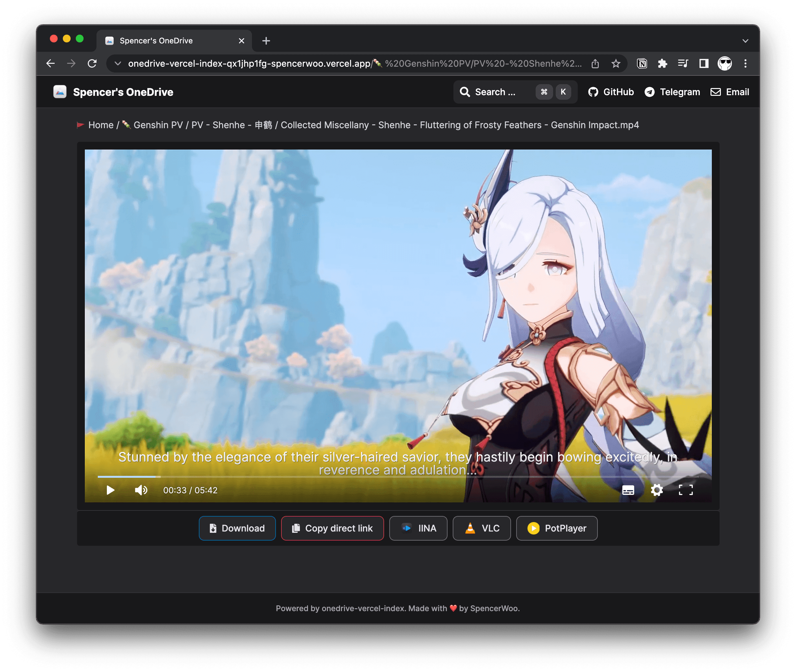This screenshot has height=672, width=796.
Task: Open the video with VLC
Action: click(x=481, y=528)
